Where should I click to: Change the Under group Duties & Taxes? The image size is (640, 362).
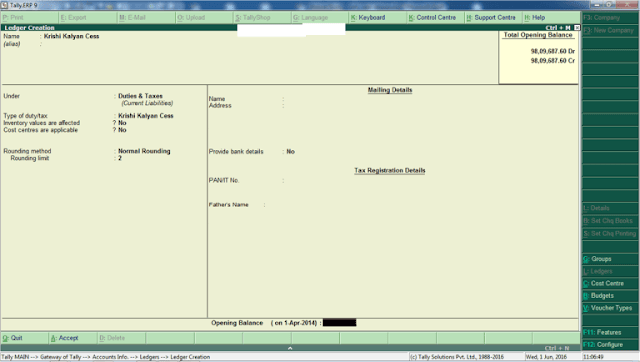pos(140,96)
